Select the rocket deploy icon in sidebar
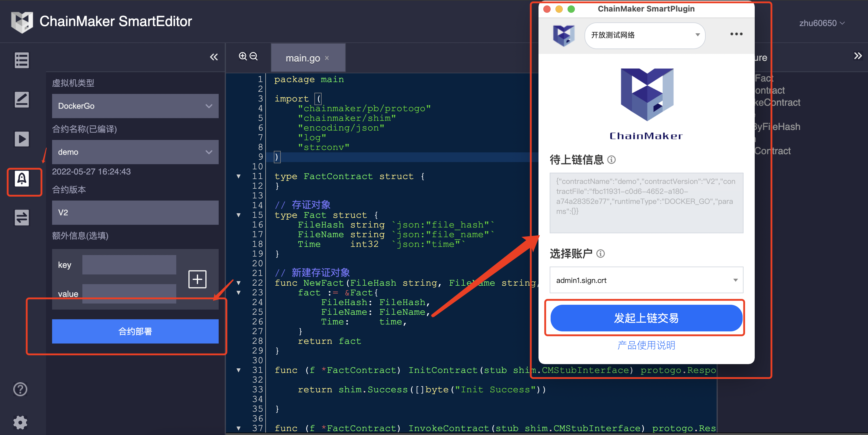The image size is (868, 435). [x=22, y=179]
